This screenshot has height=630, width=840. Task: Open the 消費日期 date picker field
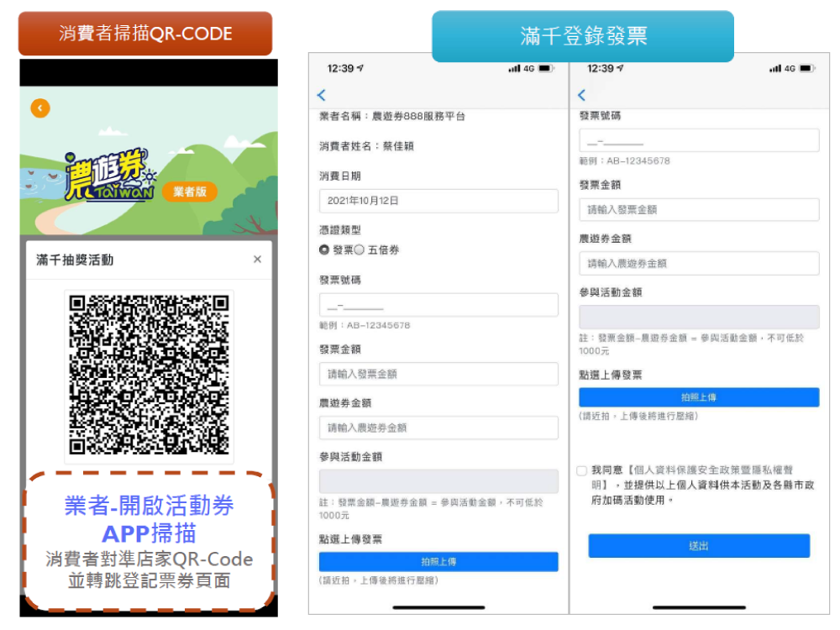[438, 201]
